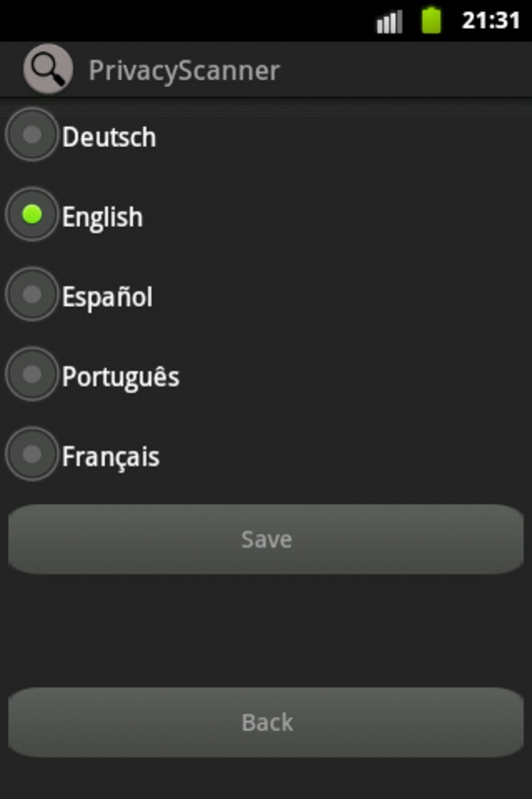Select the Español radio button

point(32,295)
